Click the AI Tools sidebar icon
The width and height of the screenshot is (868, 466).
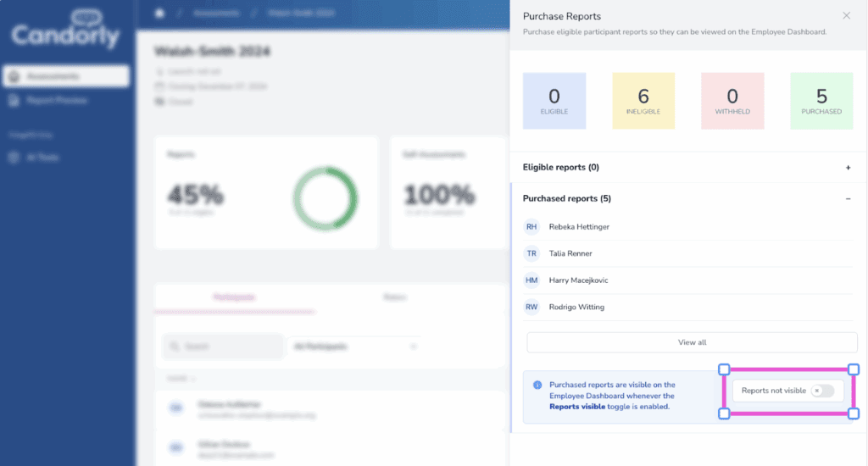[x=14, y=158]
